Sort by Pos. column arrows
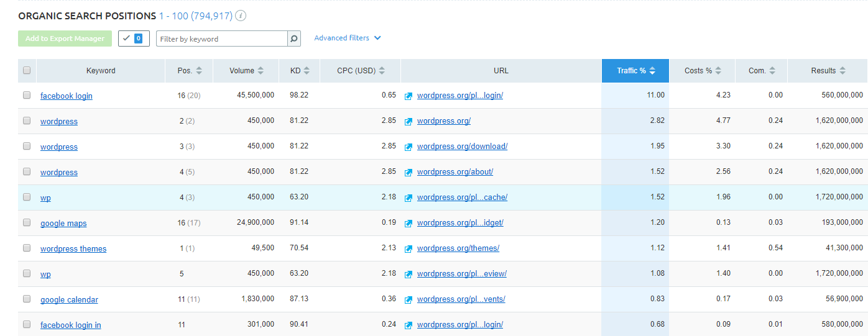The image size is (868, 336). 199,71
